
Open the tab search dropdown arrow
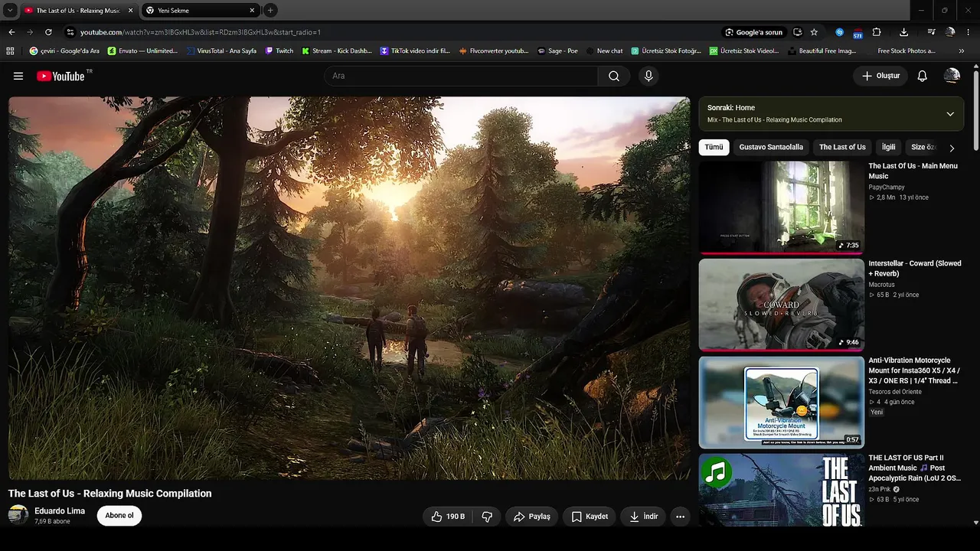tap(10, 11)
